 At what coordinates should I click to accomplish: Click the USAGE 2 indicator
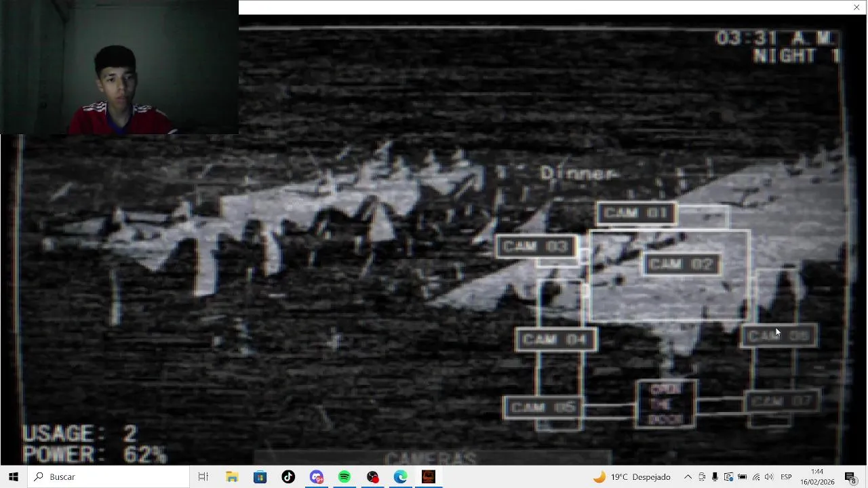[x=79, y=434]
